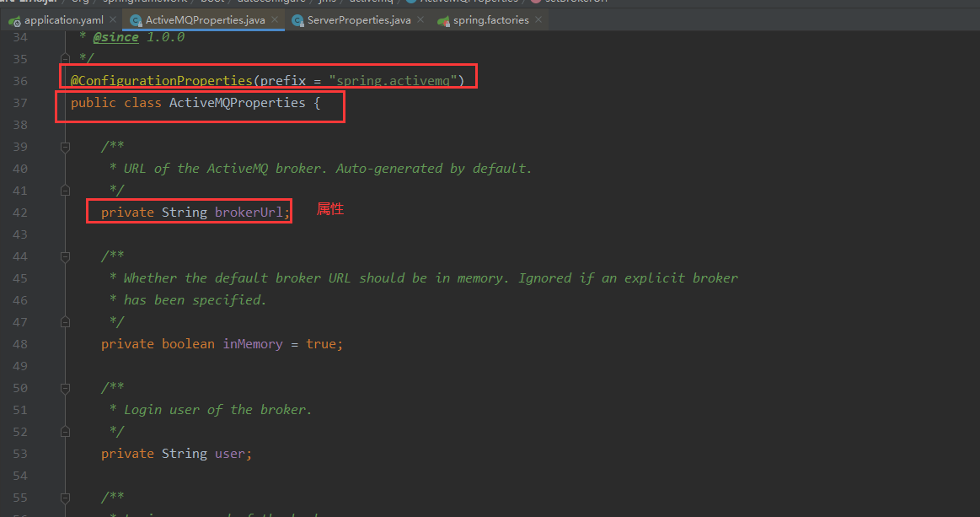
Task: Toggle the fold marker on line 41
Action: (x=65, y=191)
